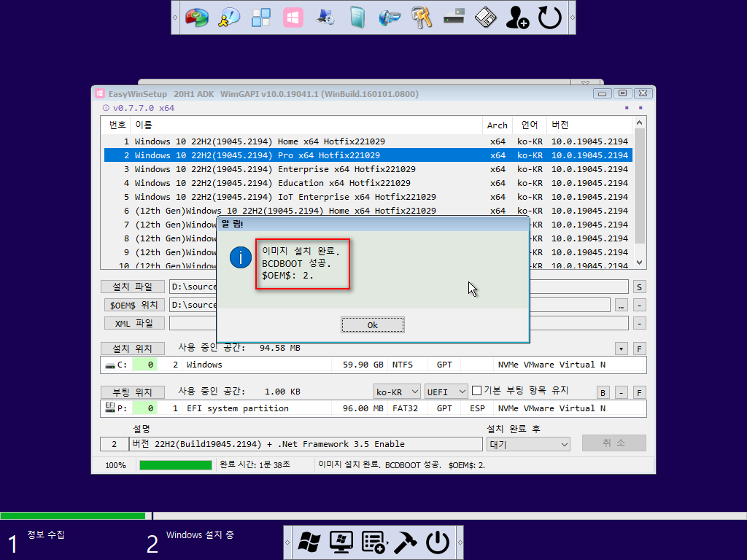This screenshot has height=560, width=747.
Task: Open the disk drive with chip icon
Action: click(454, 17)
